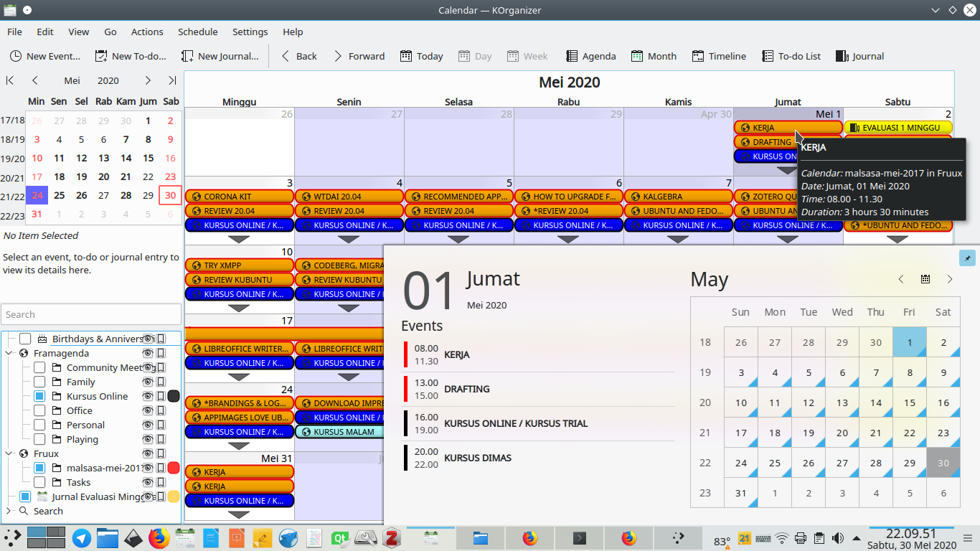This screenshot has height=551, width=980.
Task: Collapse the Framagenda calendar group
Action: pyautogui.click(x=9, y=353)
